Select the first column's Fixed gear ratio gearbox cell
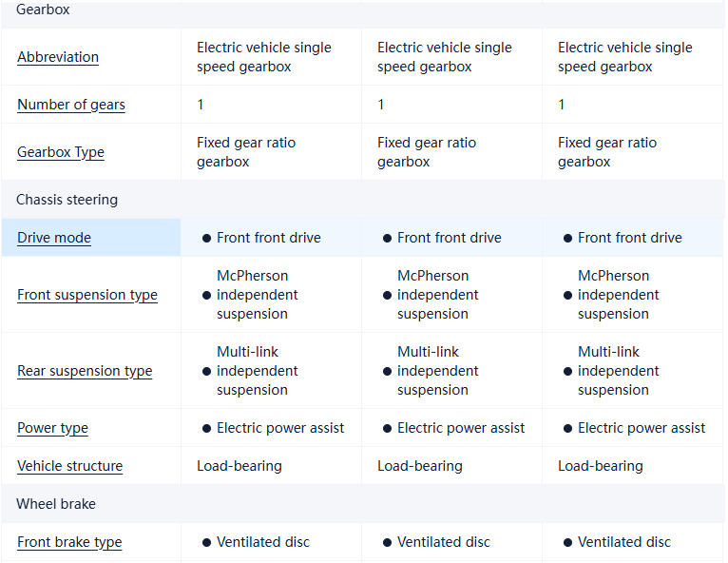Viewport: 728px width, 563px height. coord(246,152)
